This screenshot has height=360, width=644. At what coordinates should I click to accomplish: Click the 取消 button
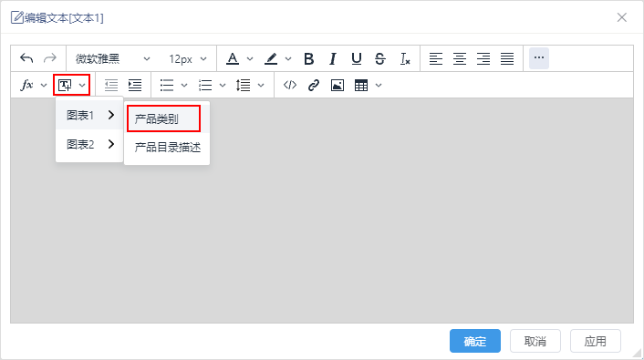[535, 341]
